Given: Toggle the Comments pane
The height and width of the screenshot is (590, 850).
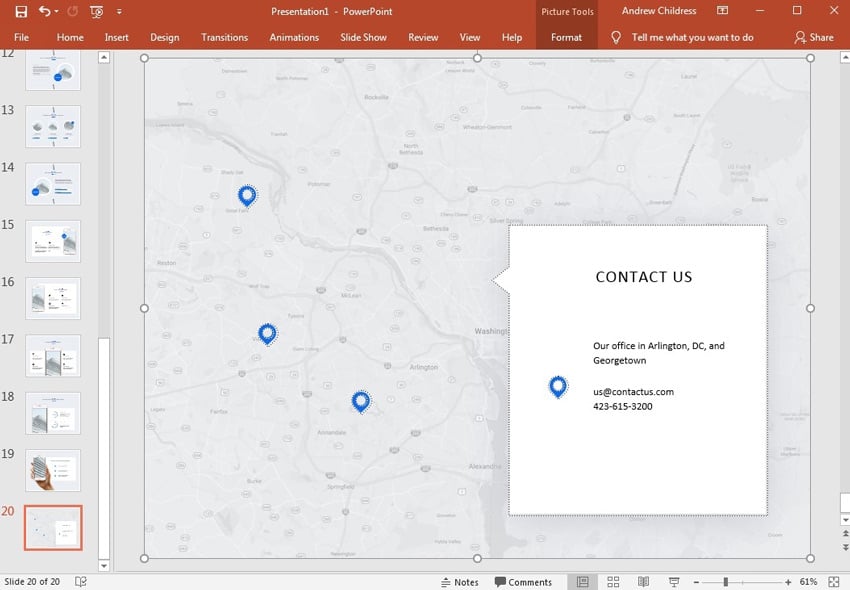Looking at the screenshot, I should [523, 582].
